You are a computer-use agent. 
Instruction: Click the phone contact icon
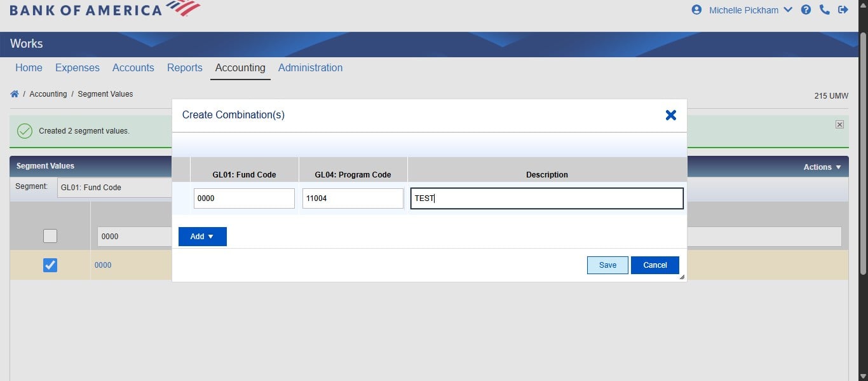825,10
